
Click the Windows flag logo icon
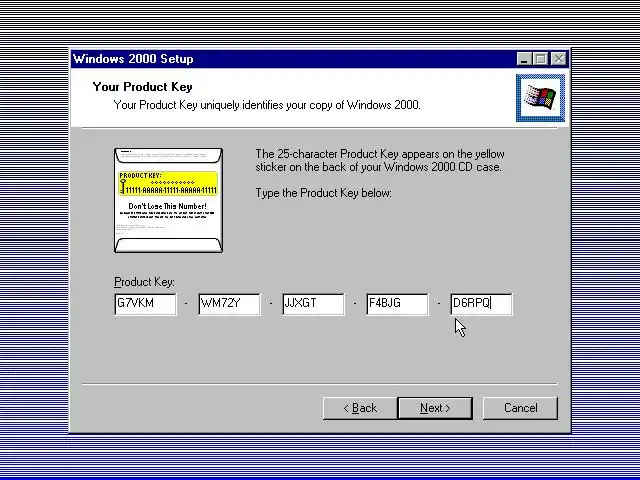pyautogui.click(x=541, y=98)
